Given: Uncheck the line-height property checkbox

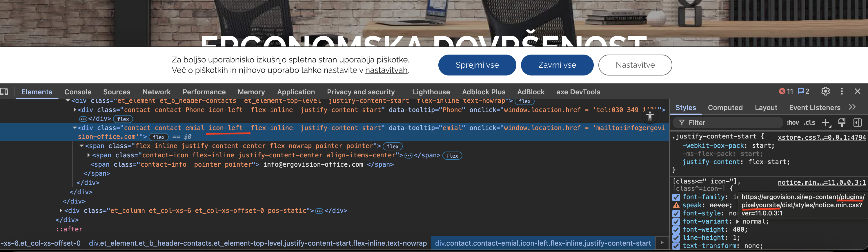Looking at the screenshot, I should click(x=676, y=238).
